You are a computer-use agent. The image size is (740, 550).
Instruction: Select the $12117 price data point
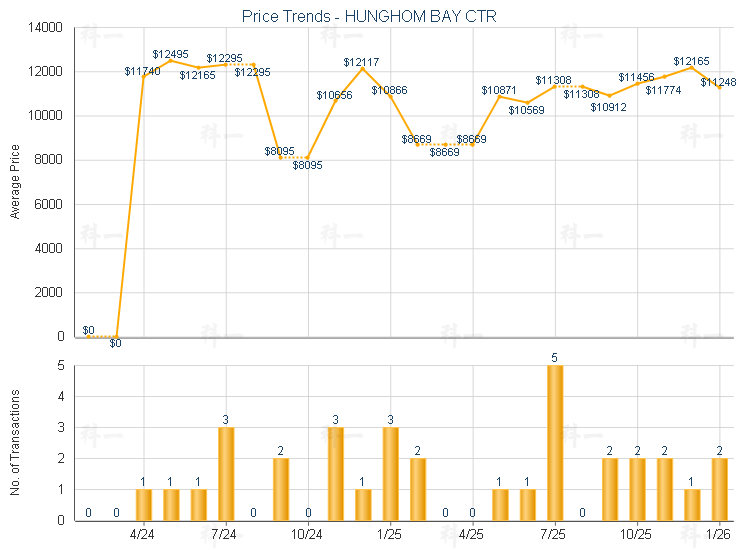click(x=362, y=69)
